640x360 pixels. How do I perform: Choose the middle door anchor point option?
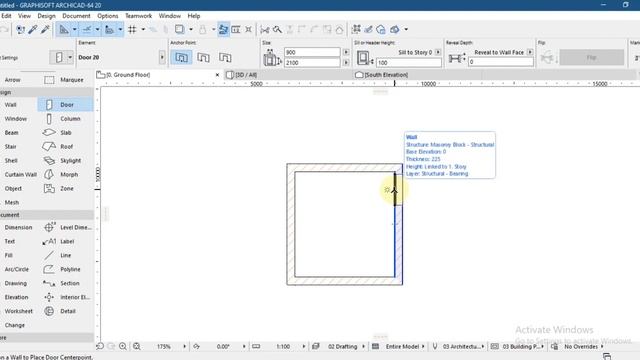(203, 58)
